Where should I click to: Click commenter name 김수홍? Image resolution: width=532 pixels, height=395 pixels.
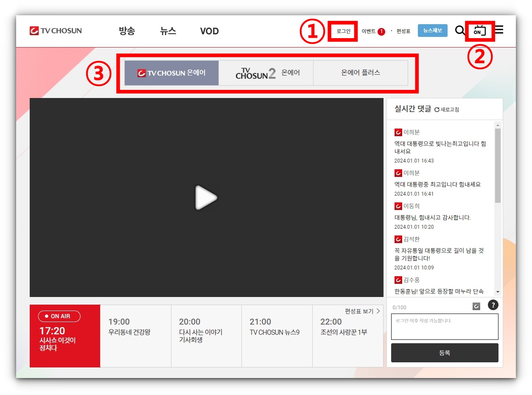(412, 280)
